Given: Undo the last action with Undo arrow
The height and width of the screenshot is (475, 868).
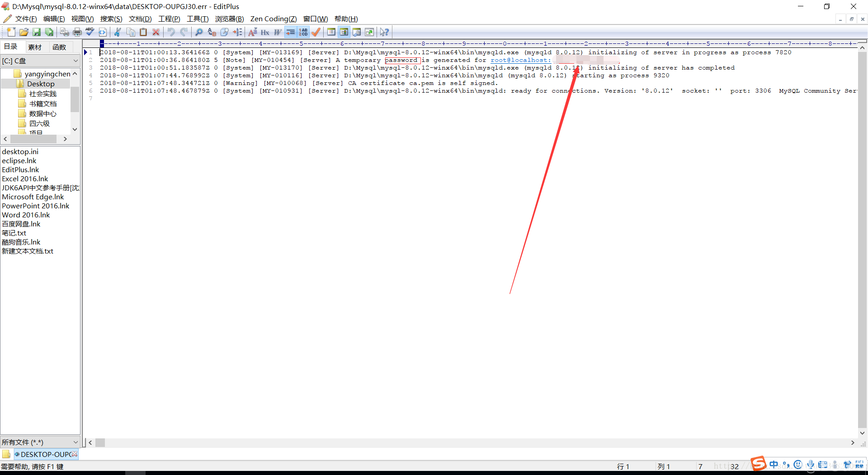Looking at the screenshot, I should [x=171, y=32].
